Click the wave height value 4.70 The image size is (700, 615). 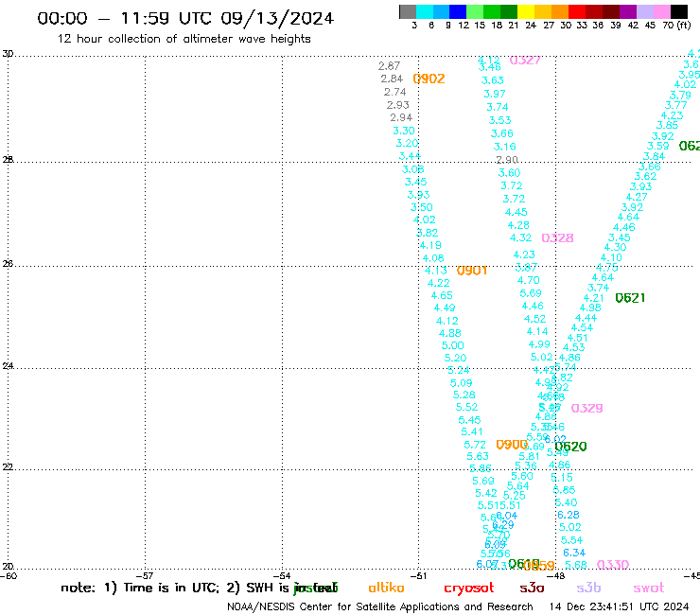pyautogui.click(x=529, y=280)
